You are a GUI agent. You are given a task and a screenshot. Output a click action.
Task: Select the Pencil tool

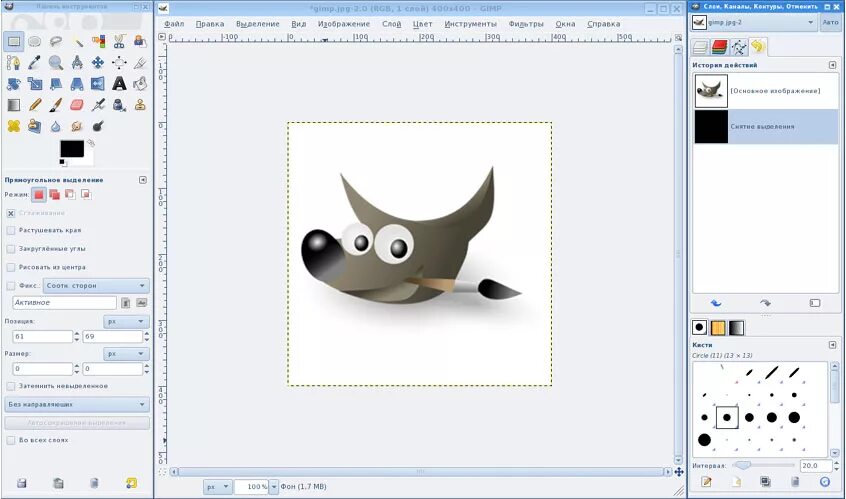(x=35, y=105)
